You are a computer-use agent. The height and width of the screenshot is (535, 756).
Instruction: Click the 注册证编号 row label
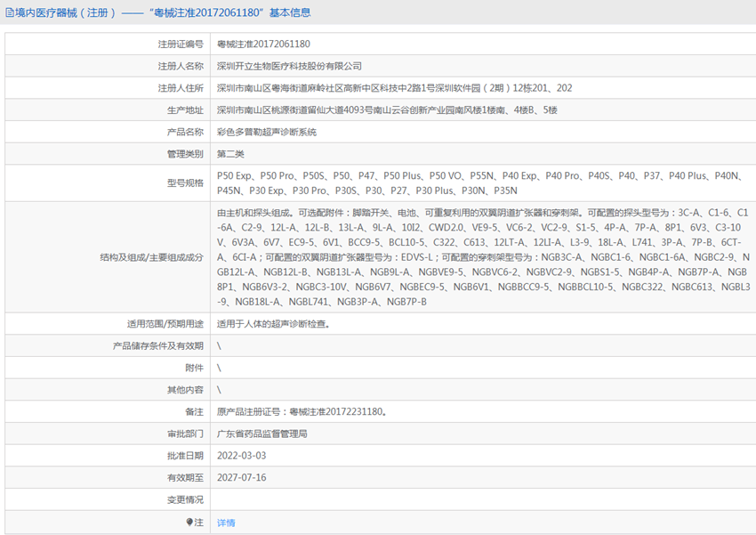tap(181, 45)
